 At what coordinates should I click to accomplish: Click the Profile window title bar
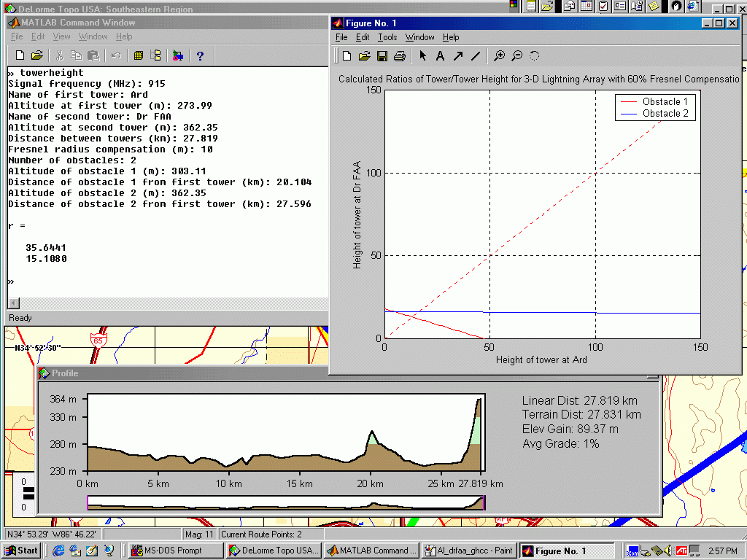pyautogui.click(x=183, y=373)
